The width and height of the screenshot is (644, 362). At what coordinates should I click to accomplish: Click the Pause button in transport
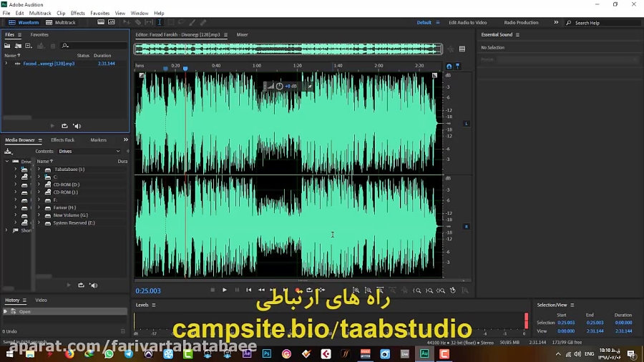(x=237, y=290)
